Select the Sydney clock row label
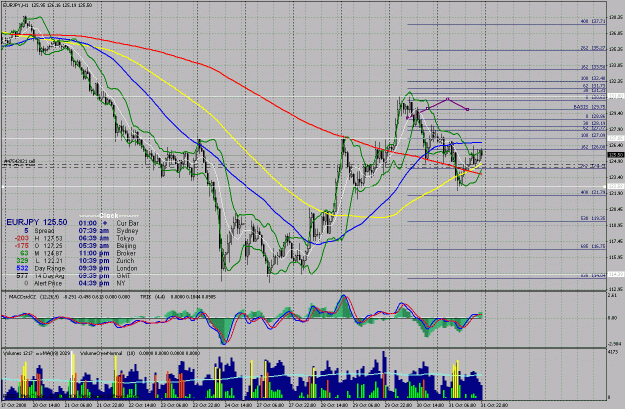Image resolution: width=625 pixels, height=409 pixels. click(128, 231)
